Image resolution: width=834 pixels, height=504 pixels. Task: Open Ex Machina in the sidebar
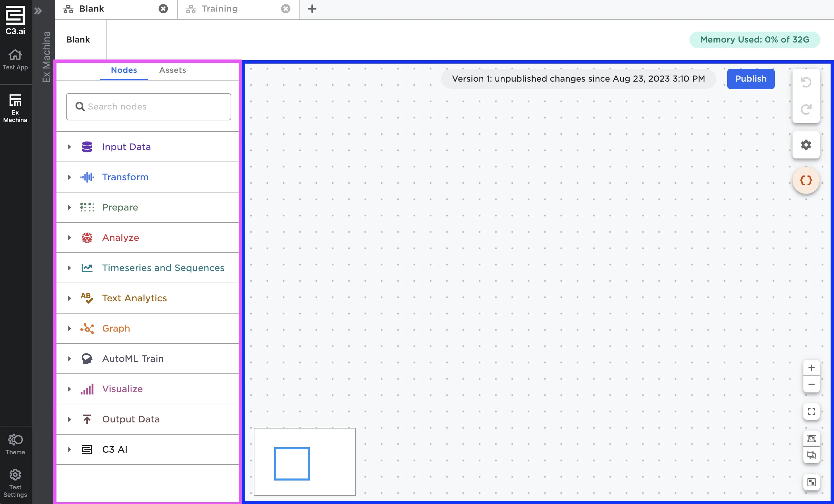pos(15,108)
